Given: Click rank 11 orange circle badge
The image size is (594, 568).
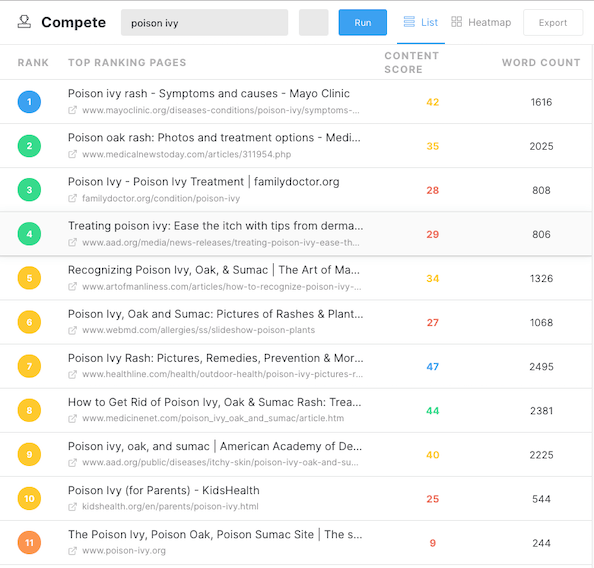Looking at the screenshot, I should click(29, 543).
